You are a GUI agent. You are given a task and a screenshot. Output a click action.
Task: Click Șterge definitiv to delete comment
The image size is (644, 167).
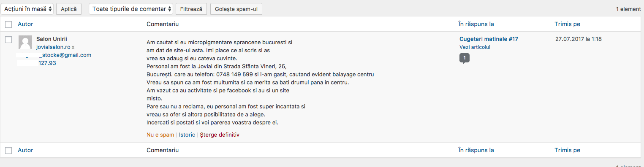pos(220,135)
